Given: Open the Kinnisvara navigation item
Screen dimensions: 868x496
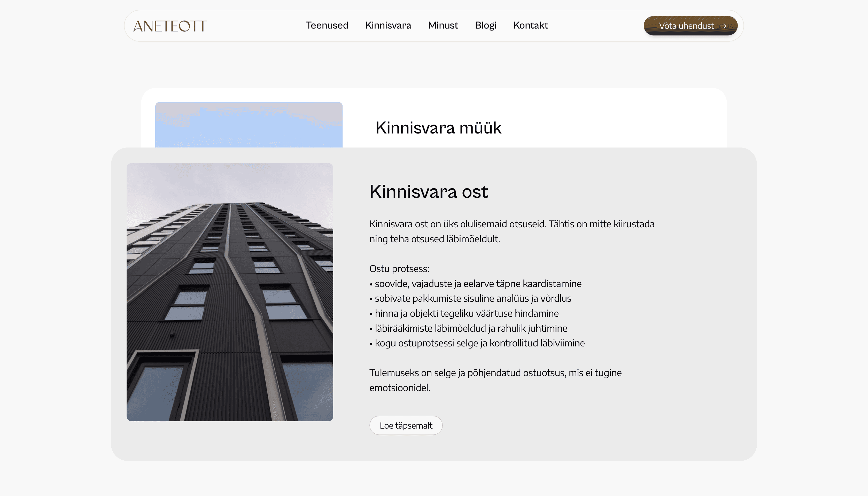Looking at the screenshot, I should pos(388,26).
